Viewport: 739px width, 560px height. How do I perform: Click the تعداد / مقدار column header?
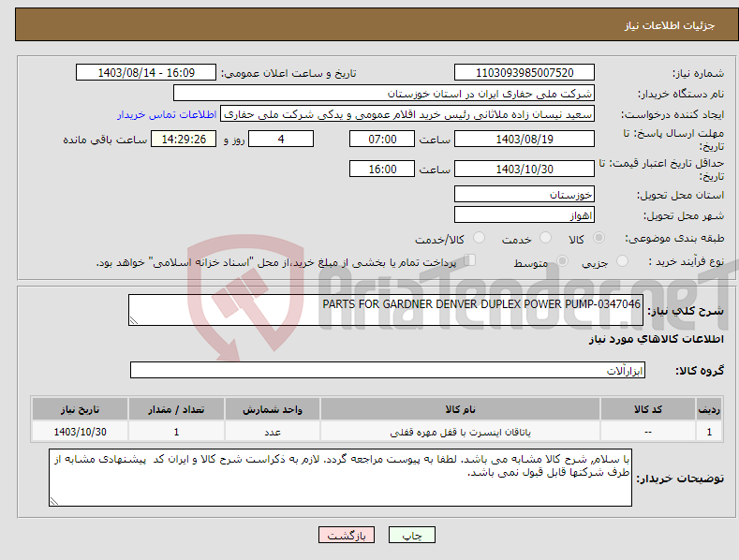pyautogui.click(x=176, y=409)
